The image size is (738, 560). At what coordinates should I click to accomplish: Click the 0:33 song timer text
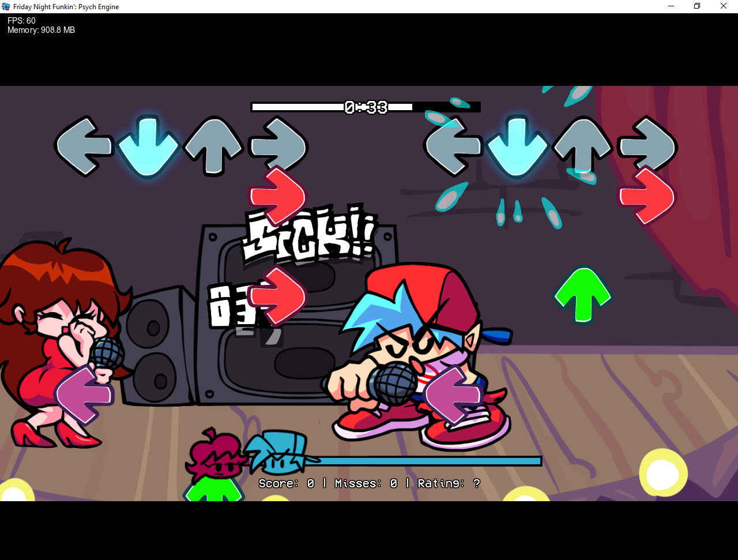pyautogui.click(x=366, y=107)
